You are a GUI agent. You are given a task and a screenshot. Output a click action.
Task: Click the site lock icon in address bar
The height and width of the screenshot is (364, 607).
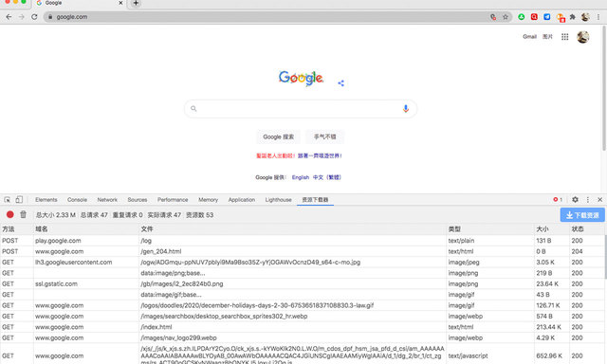point(50,17)
